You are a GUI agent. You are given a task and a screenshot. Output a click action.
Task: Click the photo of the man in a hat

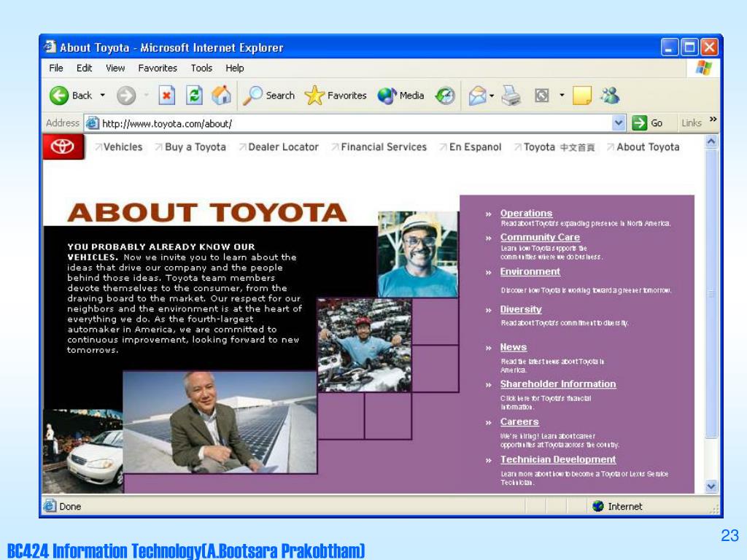418,254
